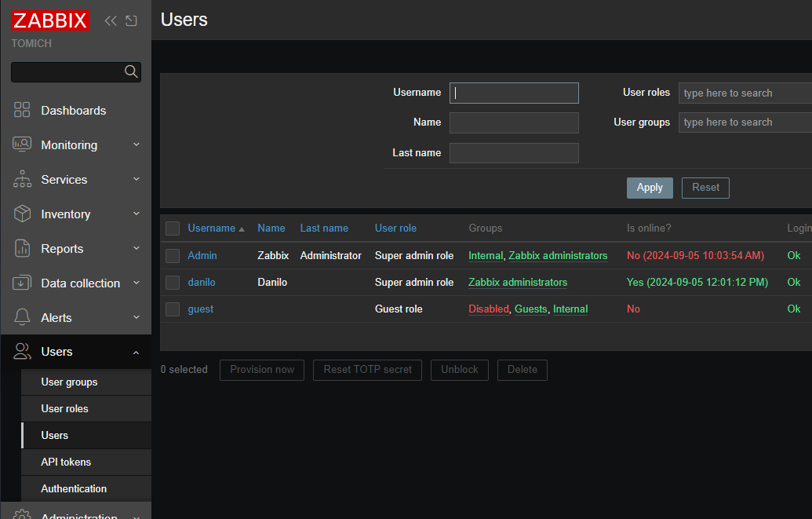Click the Dashboards grid icon
Screen dimensions: 812x519
(22, 110)
